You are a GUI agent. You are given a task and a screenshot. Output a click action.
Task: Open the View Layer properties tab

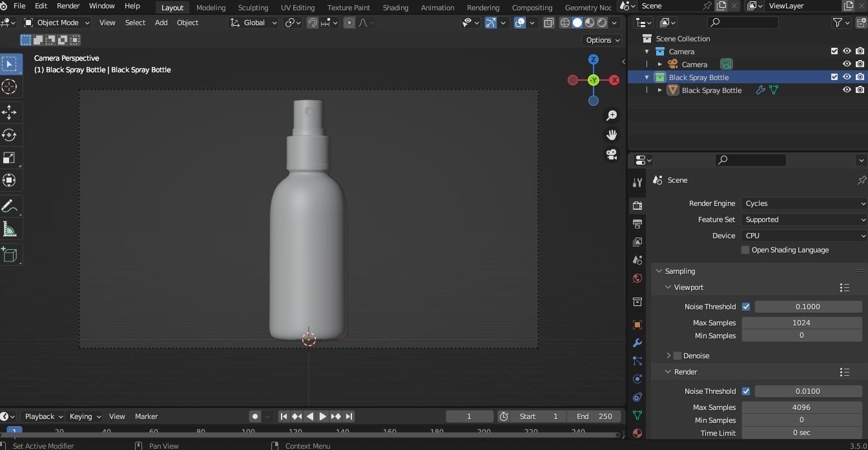click(x=637, y=242)
